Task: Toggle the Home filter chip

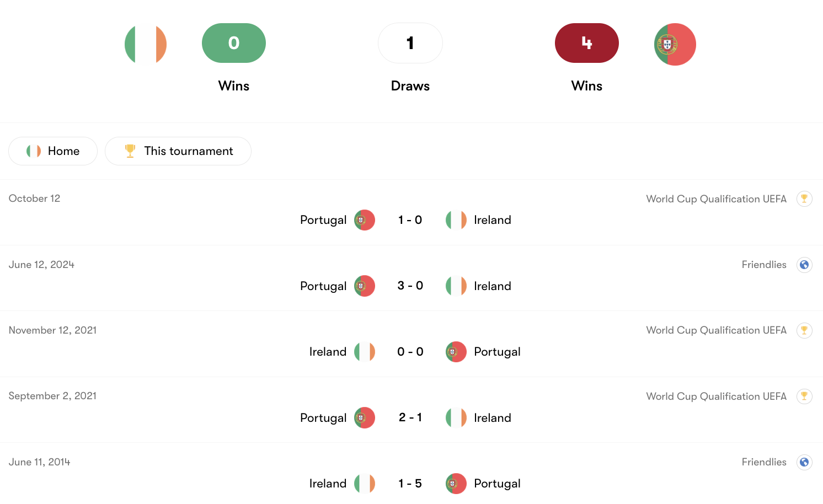Action: [x=52, y=151]
